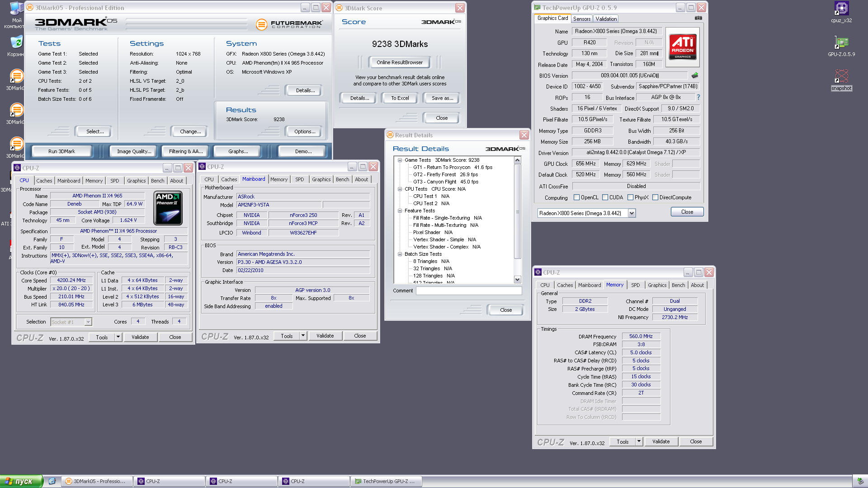Click the AMD Phenom II logo in CPU-Z

pos(168,208)
